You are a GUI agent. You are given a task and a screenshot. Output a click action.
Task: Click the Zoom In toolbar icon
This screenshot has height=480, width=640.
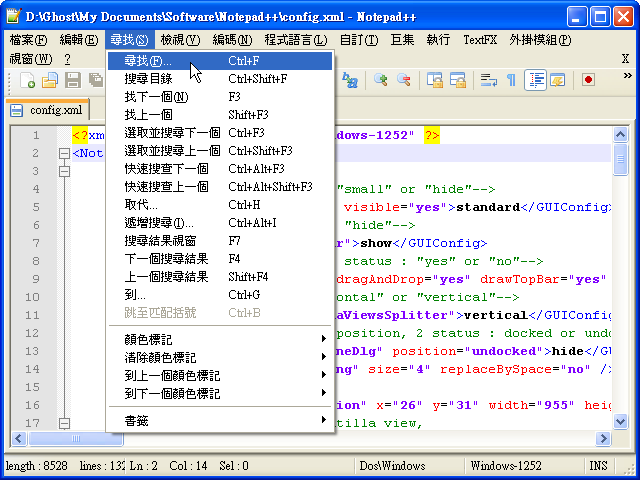(x=380, y=80)
